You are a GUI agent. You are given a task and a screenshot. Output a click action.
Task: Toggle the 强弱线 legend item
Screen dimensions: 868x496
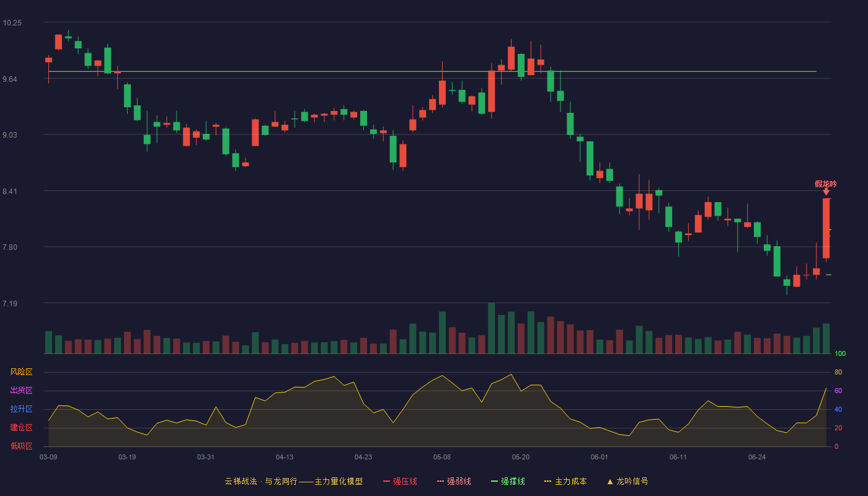454,481
